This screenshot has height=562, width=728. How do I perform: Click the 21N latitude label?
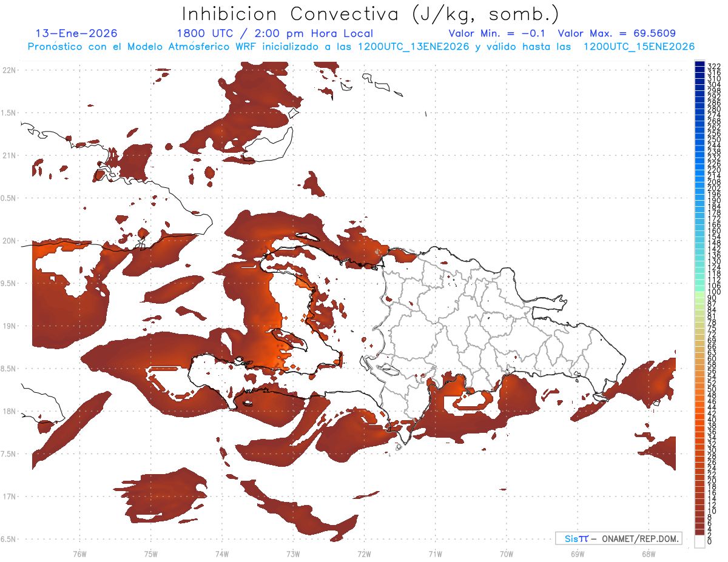point(10,156)
